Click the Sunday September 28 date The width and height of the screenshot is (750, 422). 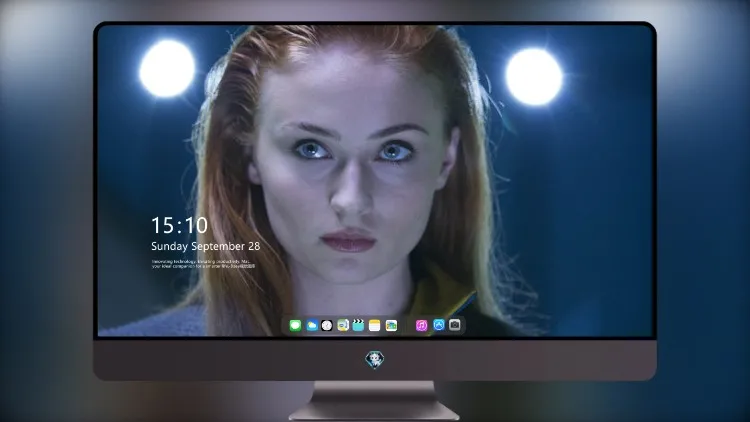pyautogui.click(x=206, y=246)
